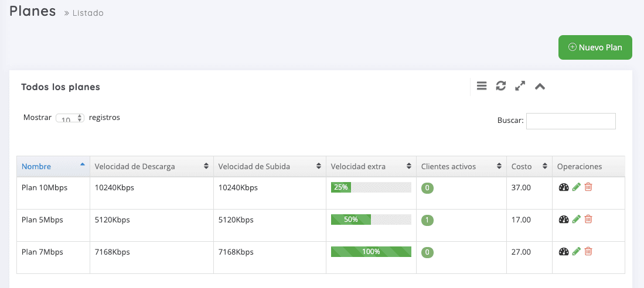Viewport: 644px width, 288px height.
Task: Delete Plan 10Mbps using trash icon
Action: (x=588, y=187)
